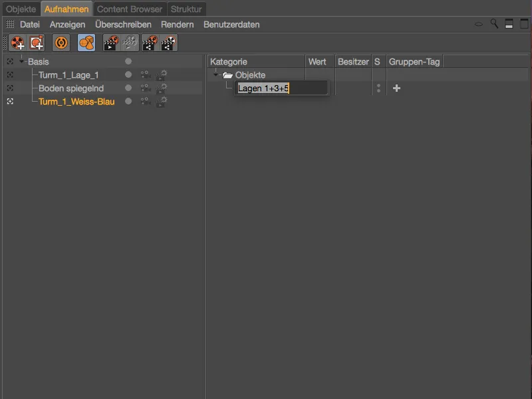Click the camera icon of Turm_1_Weiss-Blau

click(x=145, y=101)
